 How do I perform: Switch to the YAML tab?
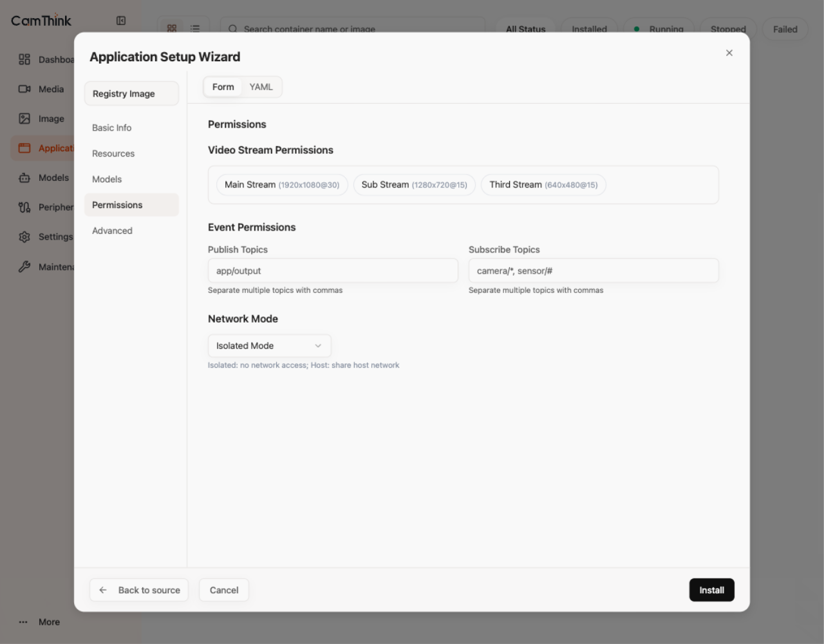click(261, 87)
